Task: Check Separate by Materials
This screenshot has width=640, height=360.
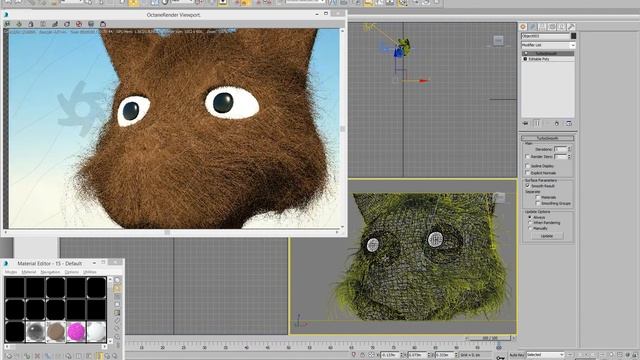Action: tap(538, 197)
